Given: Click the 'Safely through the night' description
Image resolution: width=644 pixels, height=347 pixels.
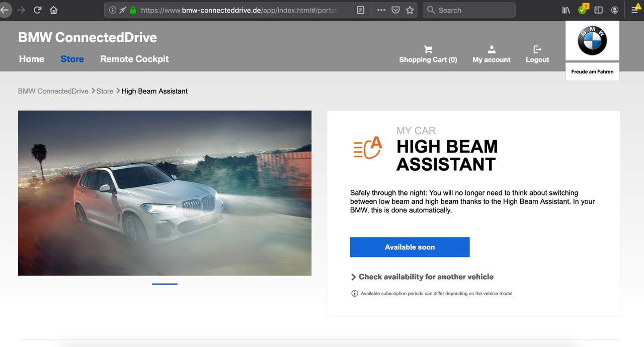Looking at the screenshot, I should [472, 201].
